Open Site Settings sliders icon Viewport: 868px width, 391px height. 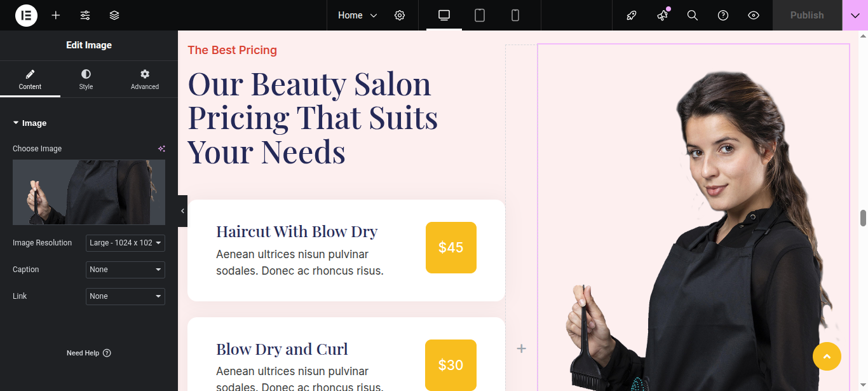[x=85, y=15]
